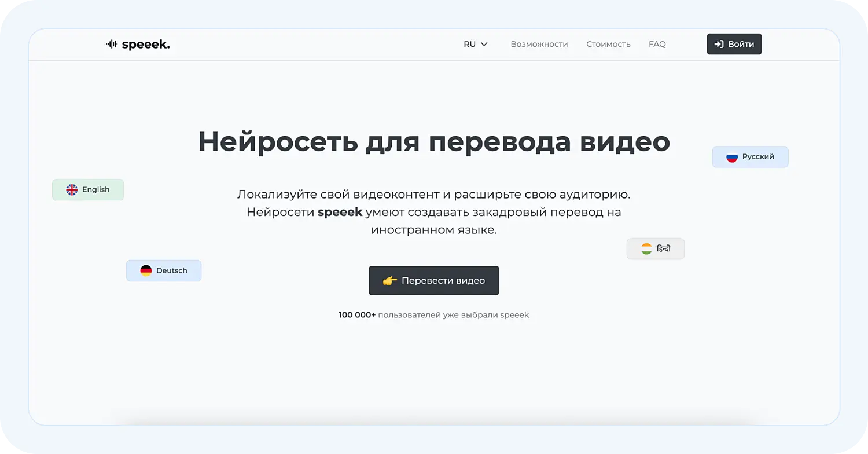
Task: Click the 100 000+ users caption
Action: [433, 314]
